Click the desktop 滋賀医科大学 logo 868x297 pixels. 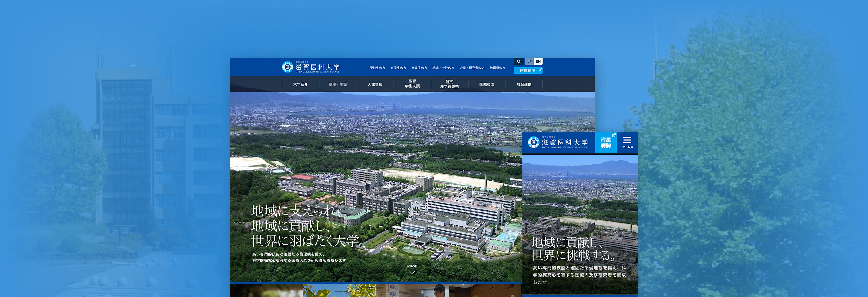[311, 67]
